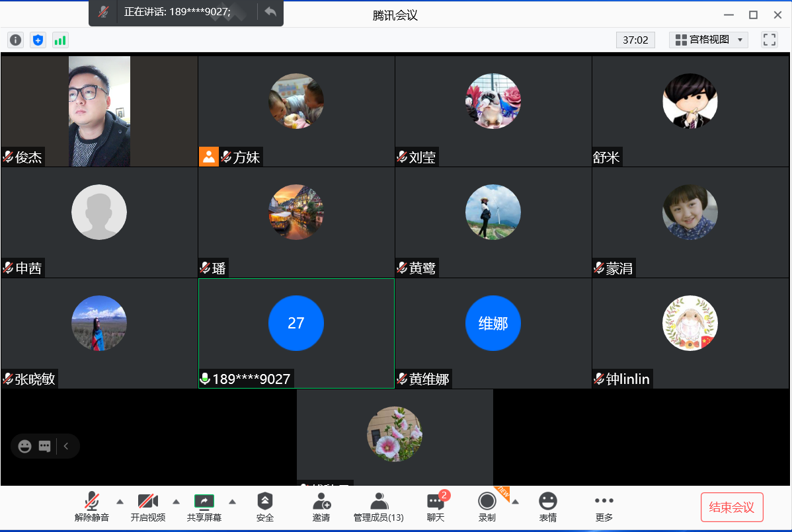Click the 结束会议 end meeting button
The width and height of the screenshot is (792, 532).
pyautogui.click(x=731, y=508)
